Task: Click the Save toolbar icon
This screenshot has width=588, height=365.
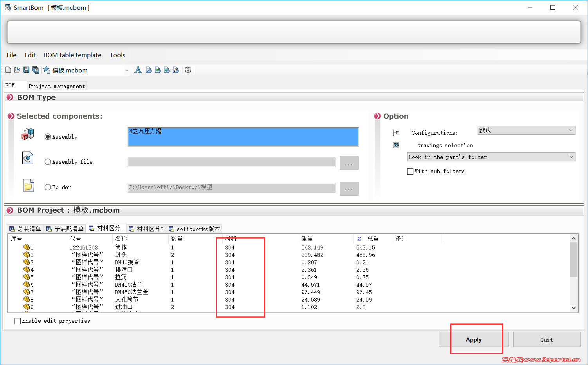Action: [26, 70]
